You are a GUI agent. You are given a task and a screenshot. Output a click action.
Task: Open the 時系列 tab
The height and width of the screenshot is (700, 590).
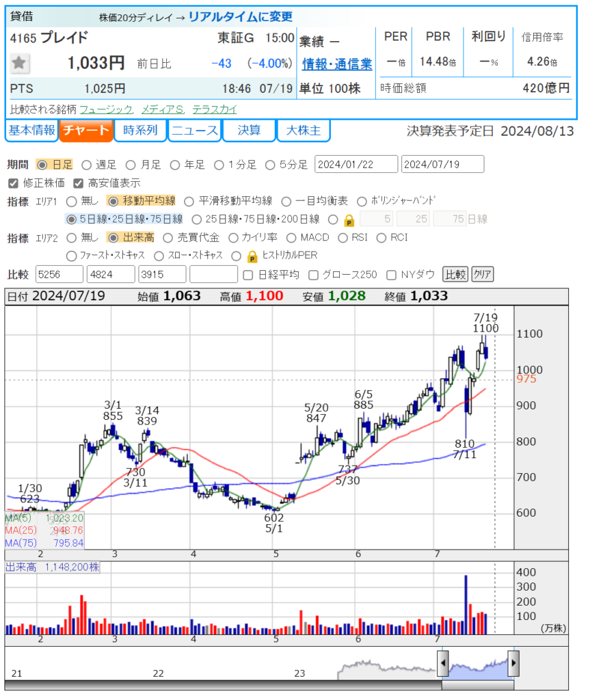[140, 131]
